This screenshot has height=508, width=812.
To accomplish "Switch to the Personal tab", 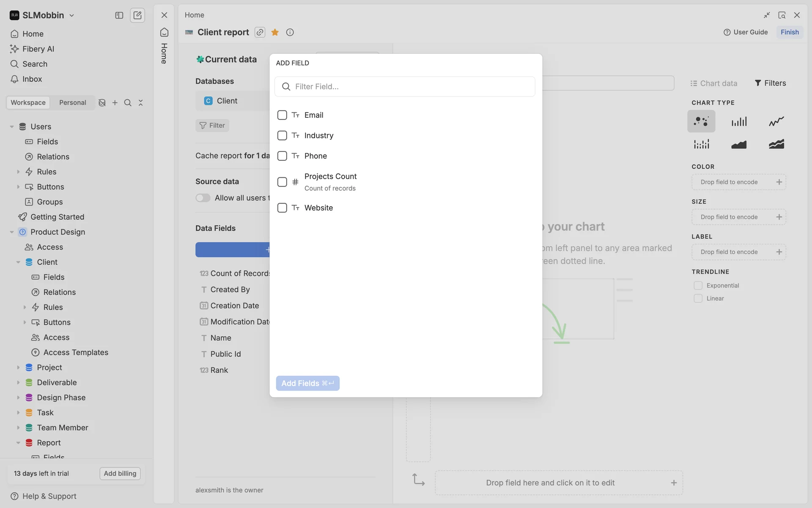I will tap(72, 102).
